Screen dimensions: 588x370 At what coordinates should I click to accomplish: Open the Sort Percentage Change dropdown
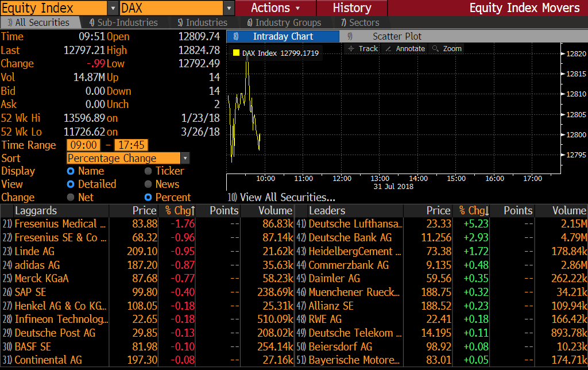tap(185, 159)
